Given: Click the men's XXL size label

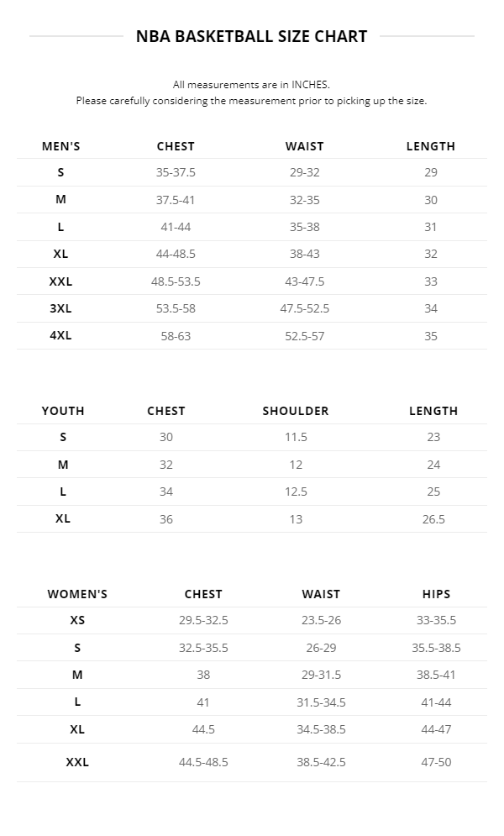Looking at the screenshot, I should [x=61, y=281].
